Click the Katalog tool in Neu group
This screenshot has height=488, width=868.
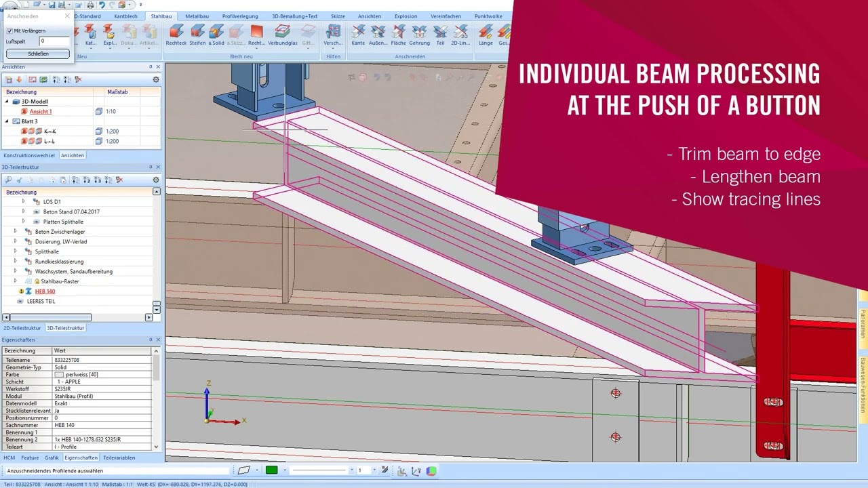[x=90, y=35]
